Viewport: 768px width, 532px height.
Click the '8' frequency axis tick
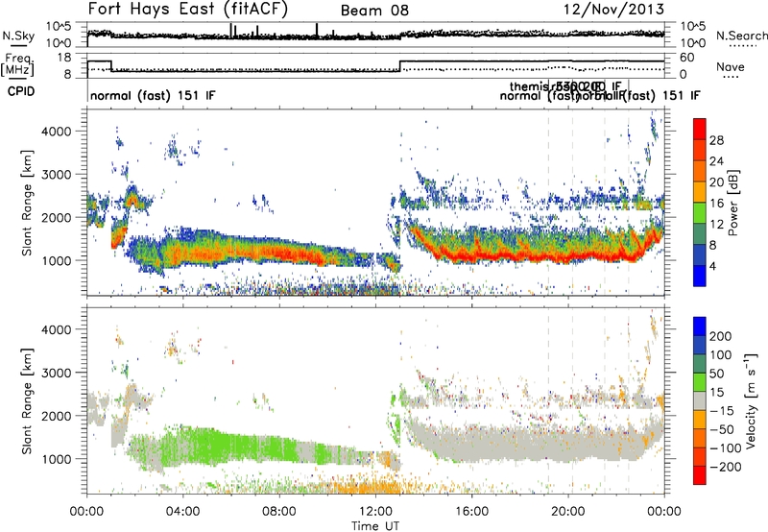click(x=67, y=75)
